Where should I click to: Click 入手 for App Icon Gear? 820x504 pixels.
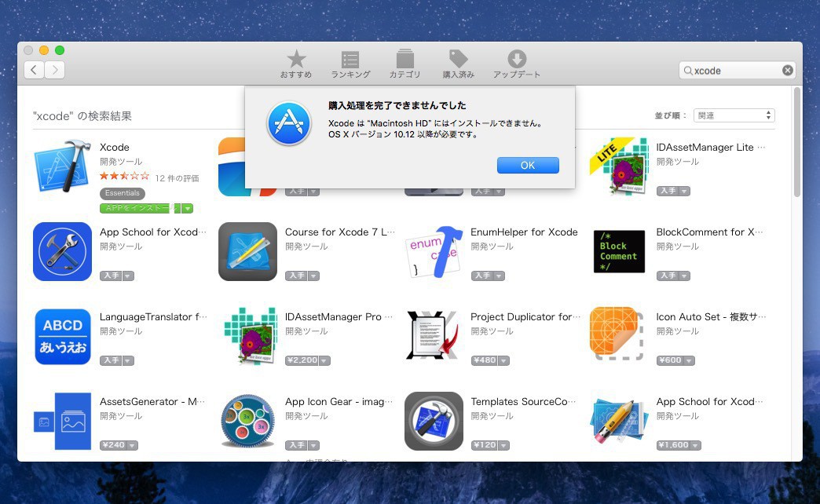297,445
